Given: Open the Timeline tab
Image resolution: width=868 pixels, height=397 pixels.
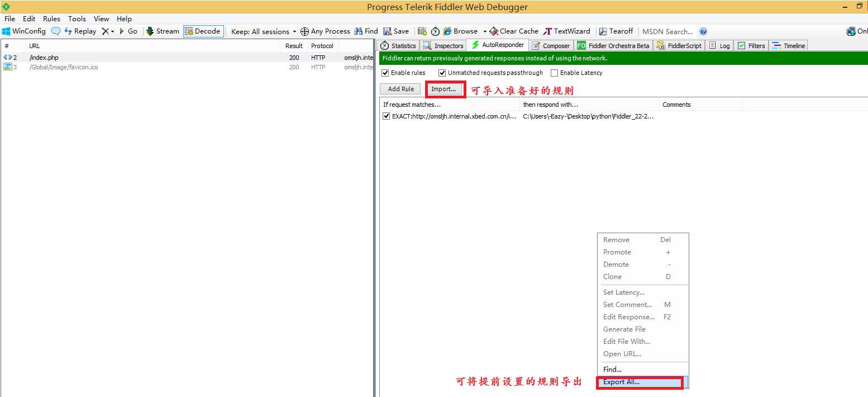Looking at the screenshot, I should (x=789, y=46).
